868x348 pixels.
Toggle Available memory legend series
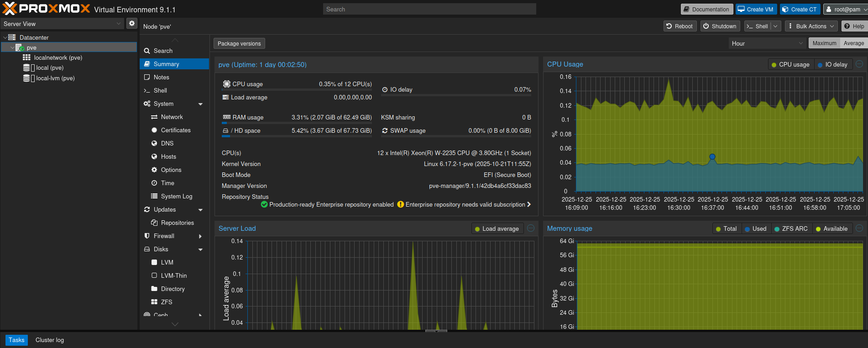click(831, 229)
